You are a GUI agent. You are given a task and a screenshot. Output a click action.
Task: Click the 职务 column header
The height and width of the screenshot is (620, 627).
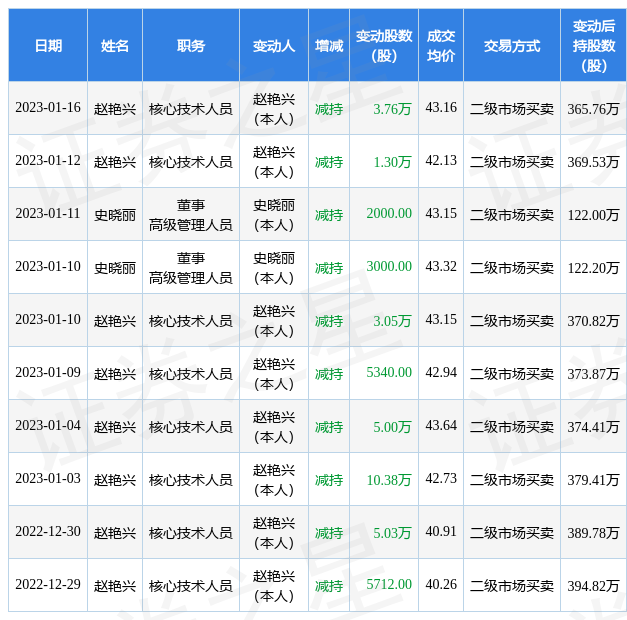[x=191, y=46]
